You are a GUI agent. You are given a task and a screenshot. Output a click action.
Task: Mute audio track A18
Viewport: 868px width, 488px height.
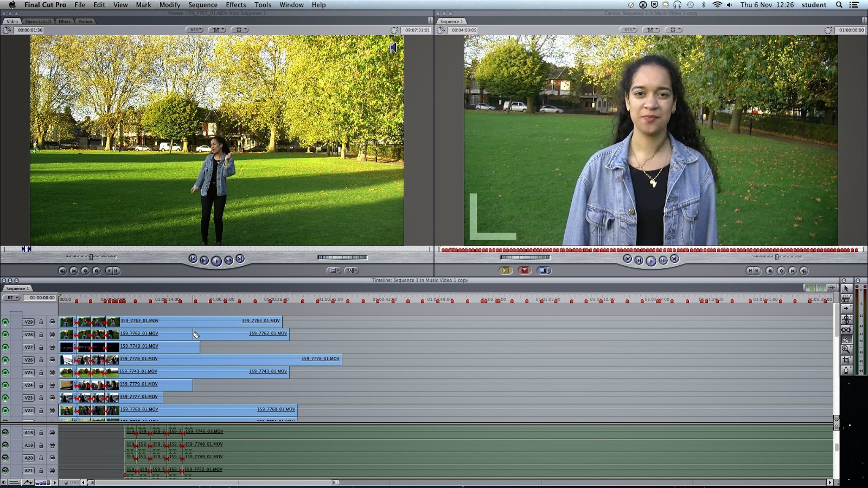pos(5,433)
